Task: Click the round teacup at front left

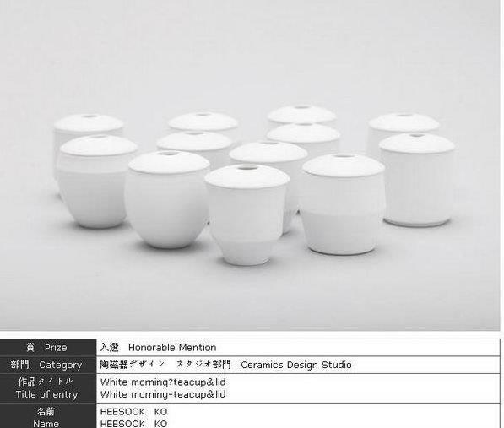Action: [x=168, y=199]
